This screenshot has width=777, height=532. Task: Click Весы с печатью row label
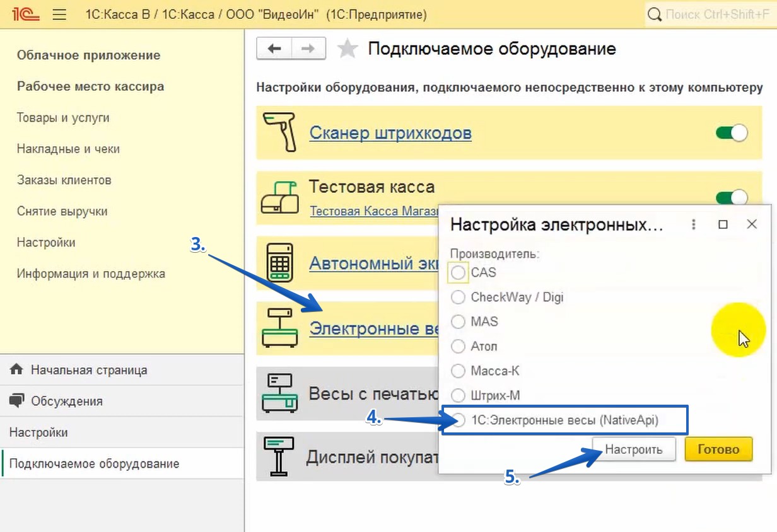point(373,393)
